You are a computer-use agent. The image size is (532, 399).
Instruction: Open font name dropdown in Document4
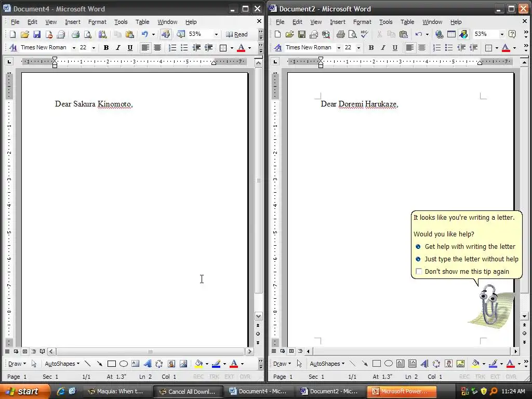coord(74,48)
